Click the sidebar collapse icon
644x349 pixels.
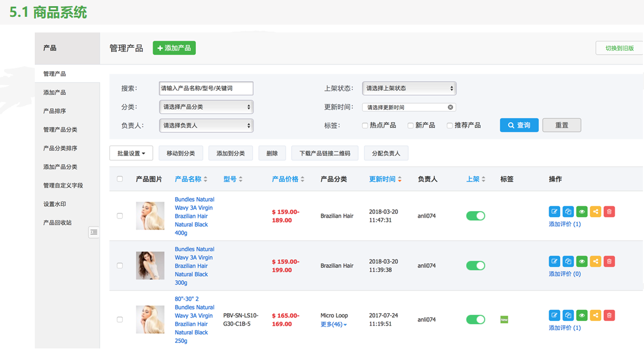(94, 232)
